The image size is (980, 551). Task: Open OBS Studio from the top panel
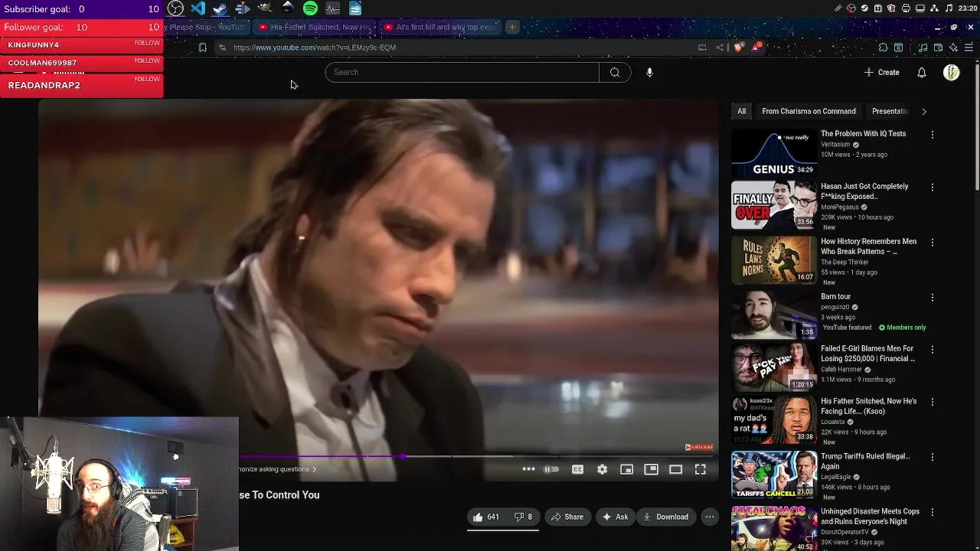pyautogui.click(x=175, y=8)
